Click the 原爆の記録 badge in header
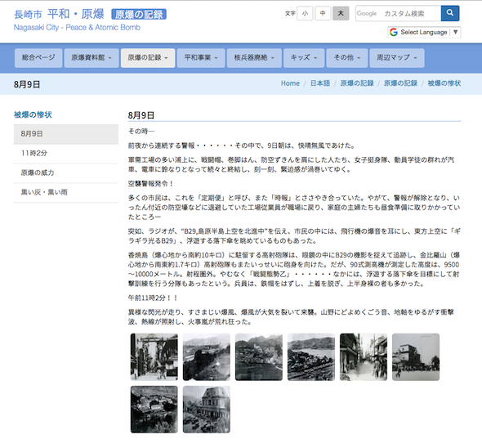482x448 pixels. coord(139,15)
